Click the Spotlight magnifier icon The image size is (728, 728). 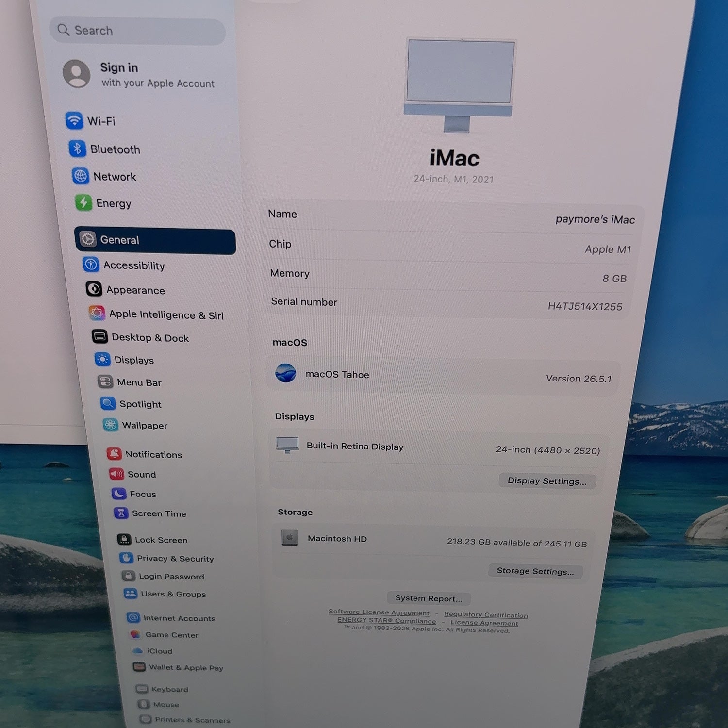(108, 403)
